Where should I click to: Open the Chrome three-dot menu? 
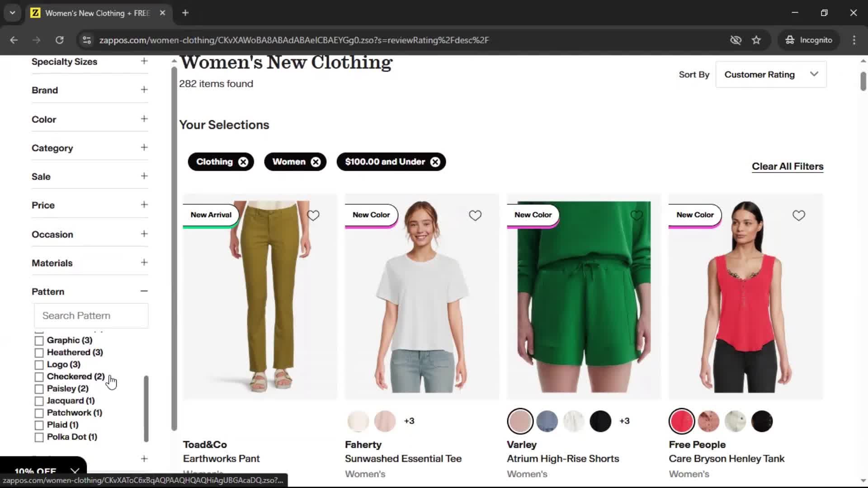854,40
